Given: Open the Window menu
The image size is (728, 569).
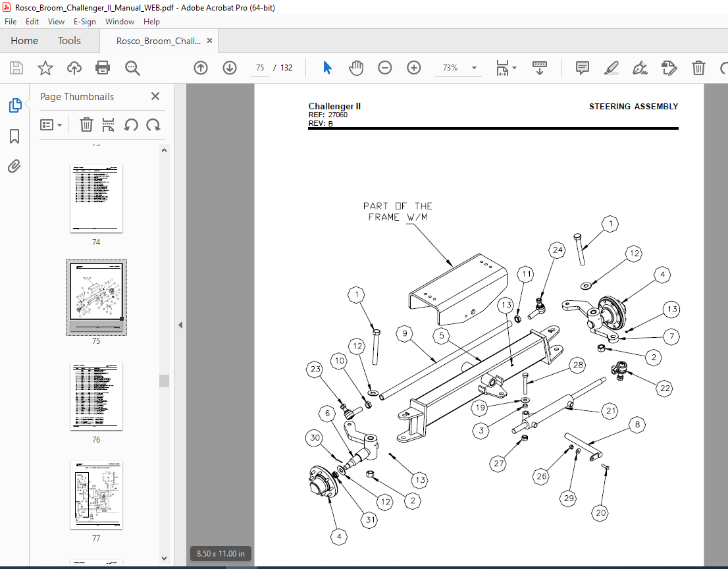Looking at the screenshot, I should [119, 21].
